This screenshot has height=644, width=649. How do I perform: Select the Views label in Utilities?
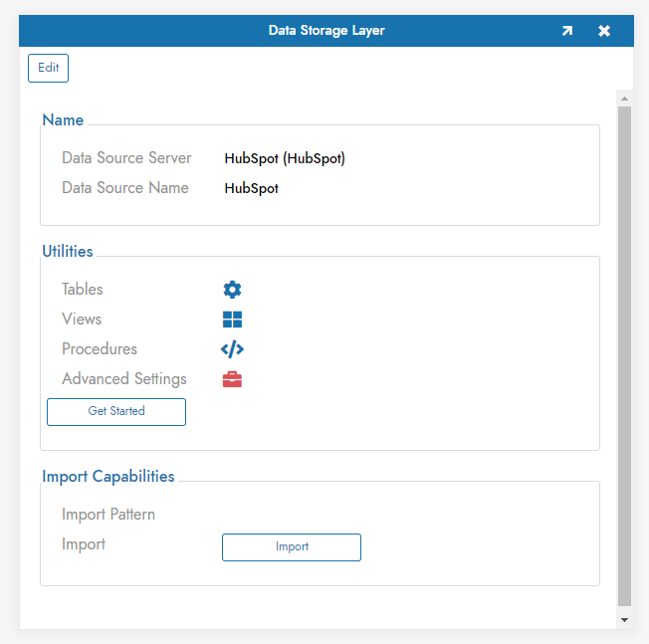pyautogui.click(x=82, y=320)
